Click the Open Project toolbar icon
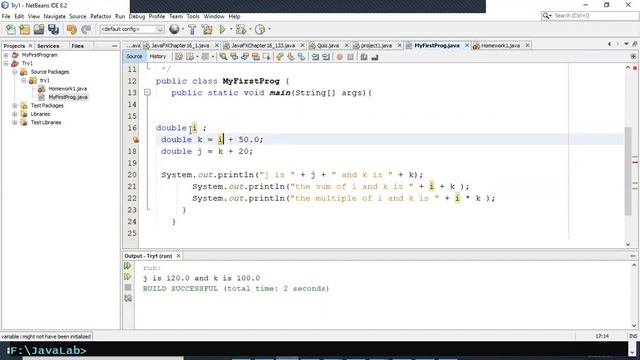Screen dimensions: 640x360 tap(39, 29)
